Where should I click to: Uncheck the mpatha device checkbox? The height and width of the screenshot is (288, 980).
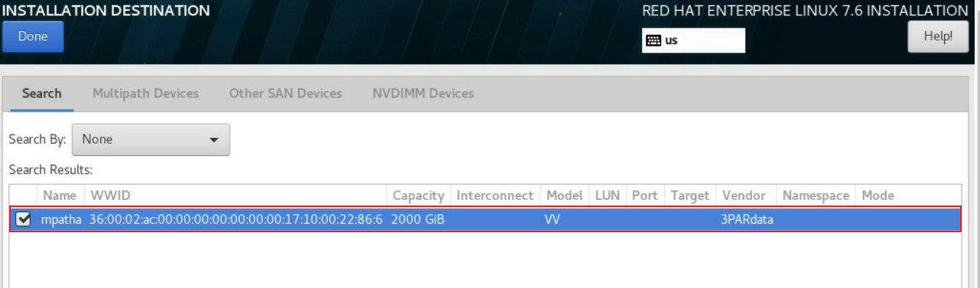(x=24, y=219)
